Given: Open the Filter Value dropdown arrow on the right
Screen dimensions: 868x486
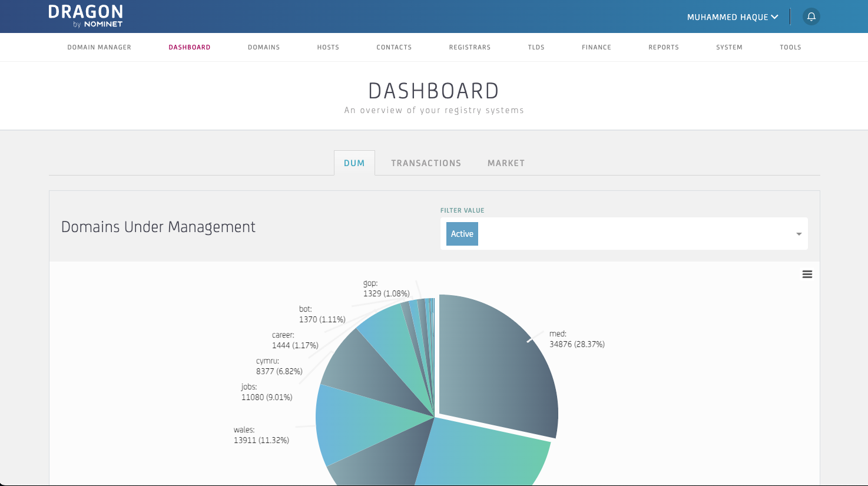Looking at the screenshot, I should click(799, 234).
